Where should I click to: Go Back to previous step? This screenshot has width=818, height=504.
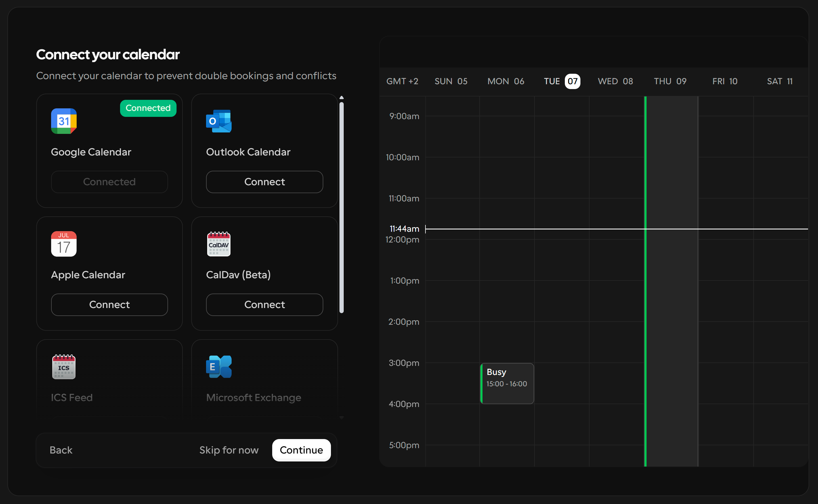pos(61,450)
